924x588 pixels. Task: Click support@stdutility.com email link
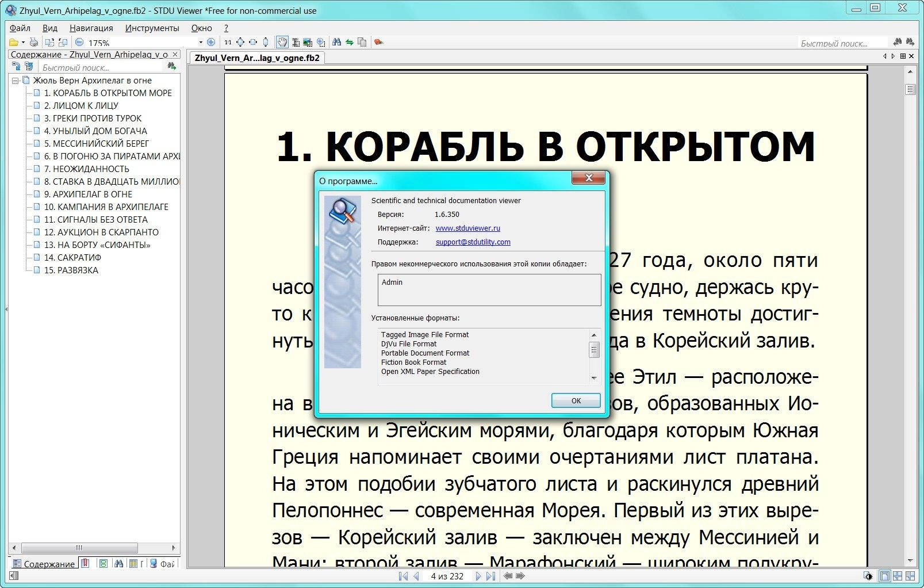click(x=473, y=242)
